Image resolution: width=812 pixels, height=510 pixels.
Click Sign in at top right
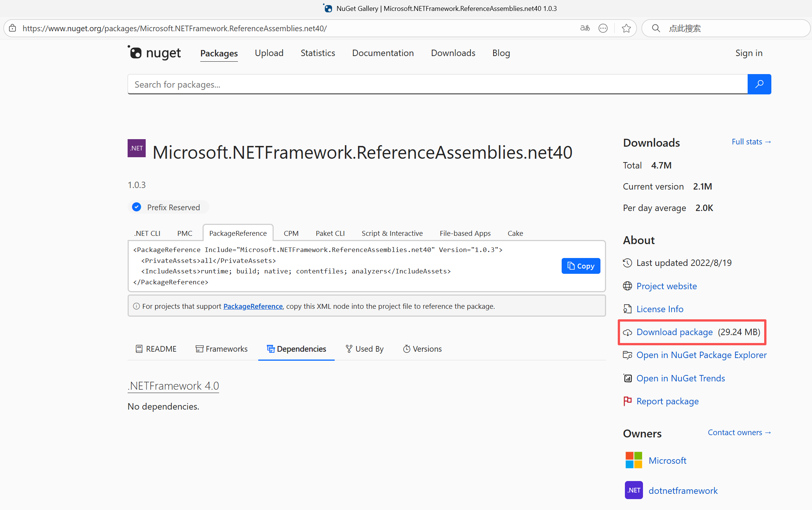pyautogui.click(x=748, y=53)
